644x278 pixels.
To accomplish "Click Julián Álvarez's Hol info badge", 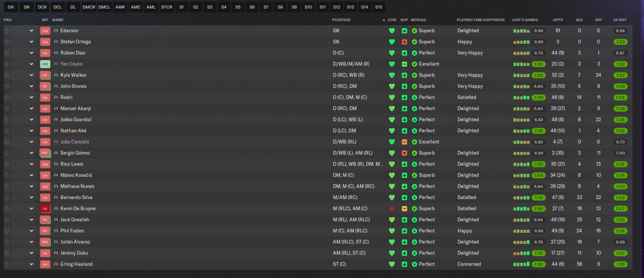I will (45, 242).
